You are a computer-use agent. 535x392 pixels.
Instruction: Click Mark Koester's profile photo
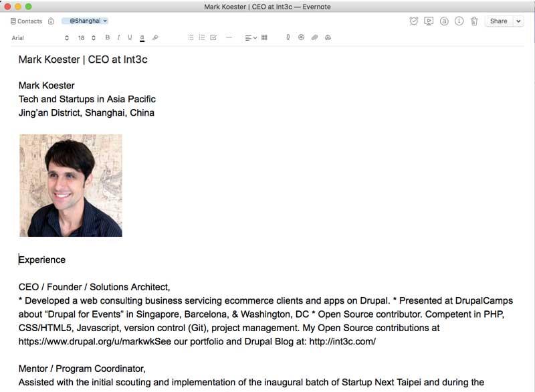tap(71, 185)
